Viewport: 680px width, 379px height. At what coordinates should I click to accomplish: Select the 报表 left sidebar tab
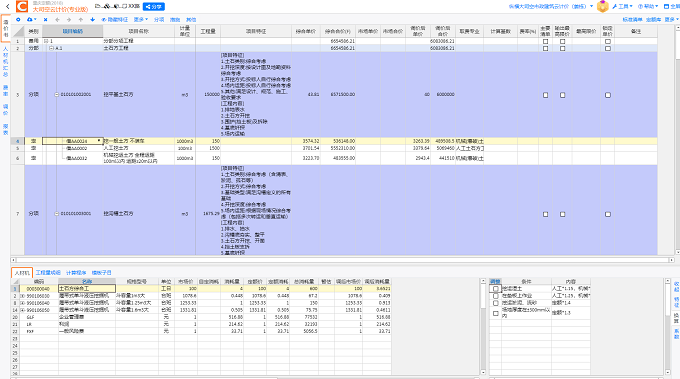(6, 129)
